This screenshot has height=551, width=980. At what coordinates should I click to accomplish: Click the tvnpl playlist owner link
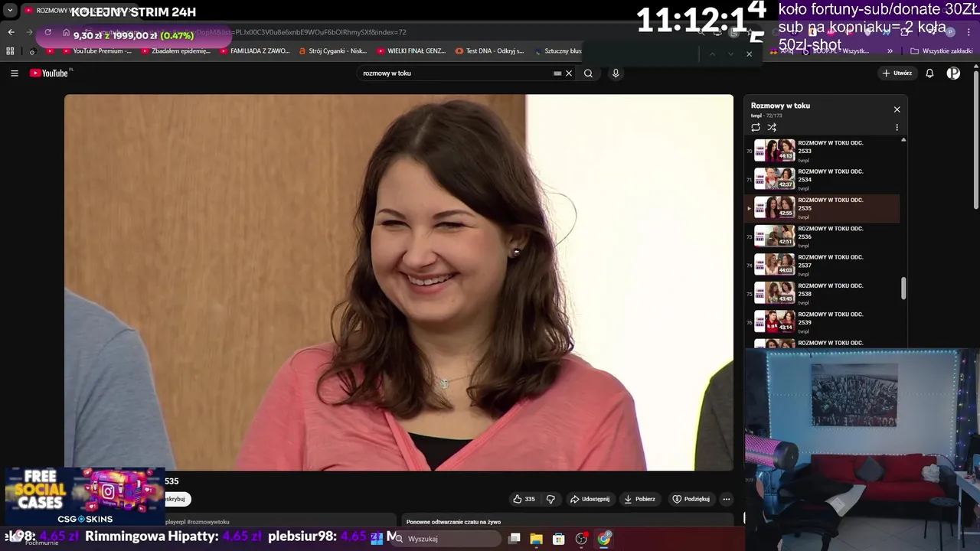click(756, 116)
